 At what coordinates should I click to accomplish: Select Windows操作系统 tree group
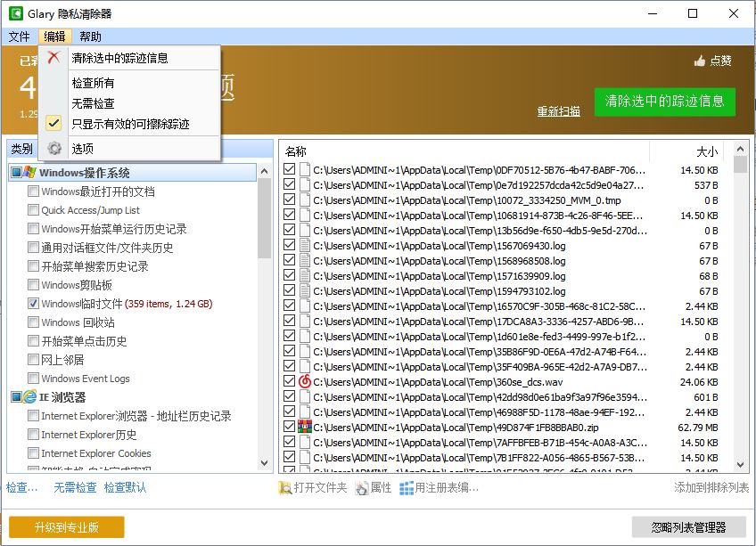[x=85, y=173]
